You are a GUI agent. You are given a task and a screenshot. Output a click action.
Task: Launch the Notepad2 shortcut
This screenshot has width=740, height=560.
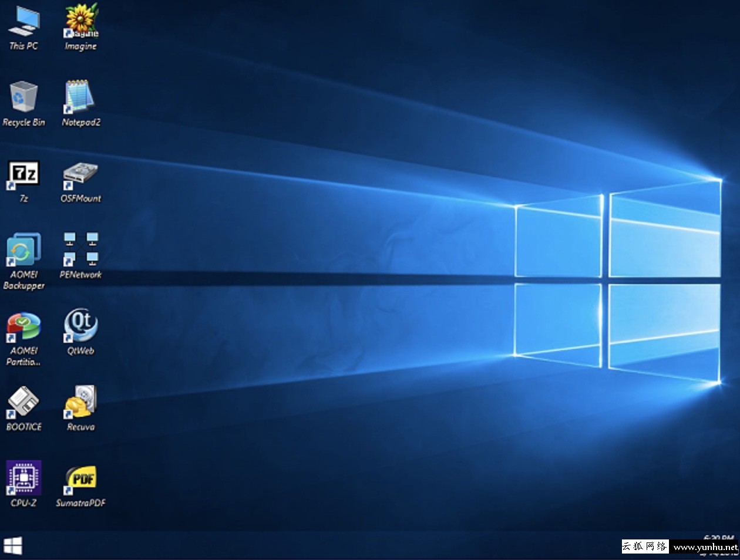pos(80,104)
